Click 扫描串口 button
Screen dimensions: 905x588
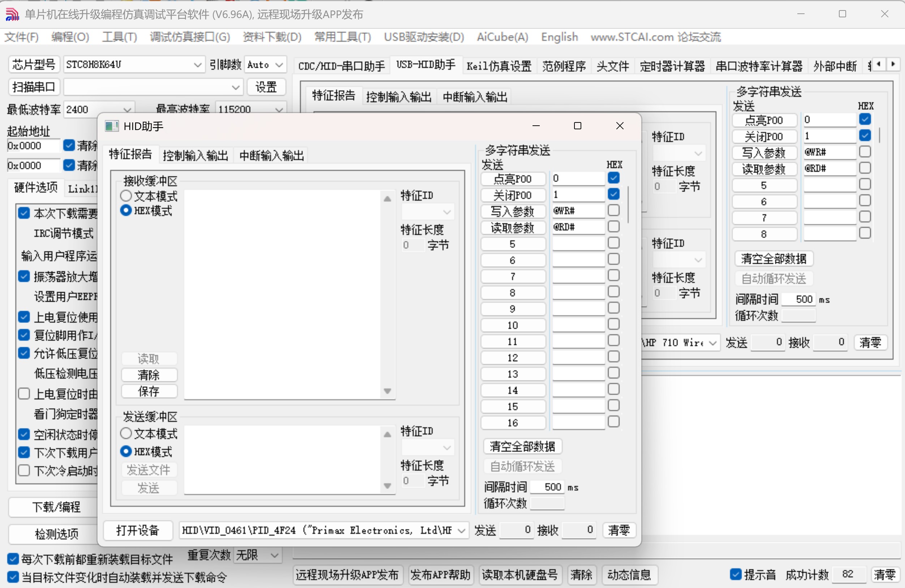click(34, 87)
